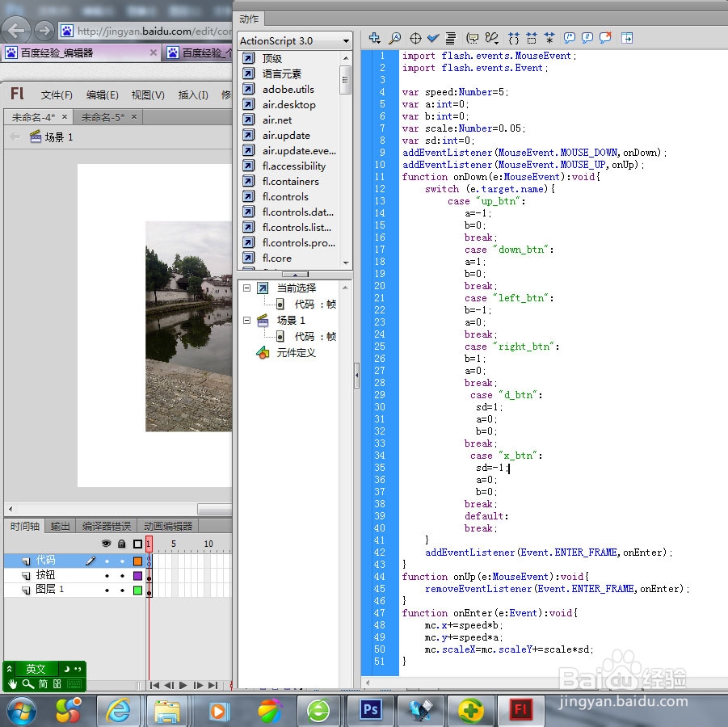The height and width of the screenshot is (727, 728).
Task: Click the Apply block comment icon
Action: [569, 38]
